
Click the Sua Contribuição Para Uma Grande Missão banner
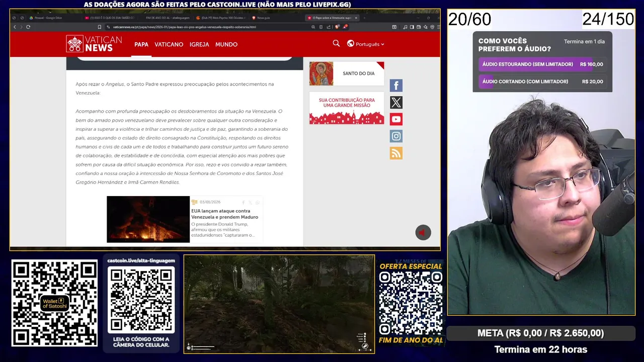(x=347, y=108)
